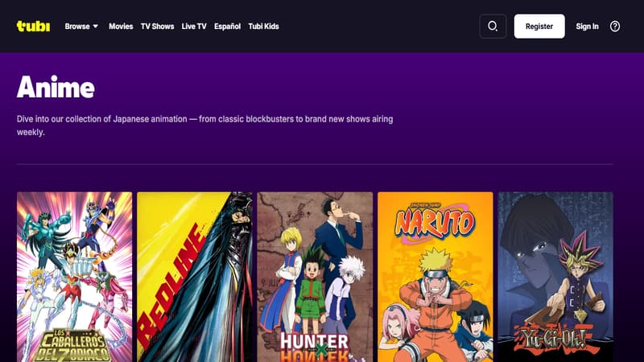This screenshot has width=644, height=362.
Task: Open the search icon button
Action: [x=493, y=27]
